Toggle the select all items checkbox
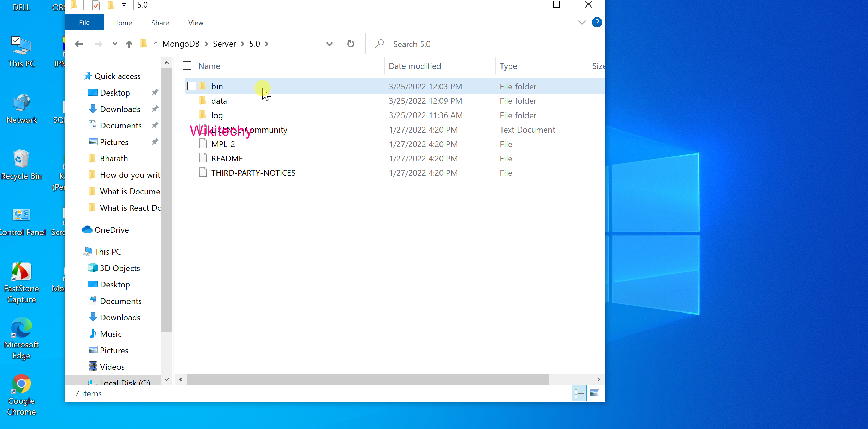 (187, 65)
